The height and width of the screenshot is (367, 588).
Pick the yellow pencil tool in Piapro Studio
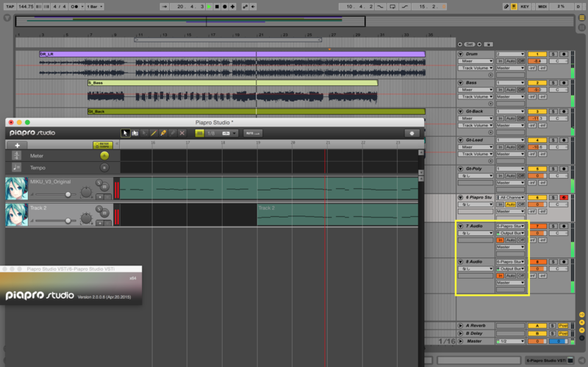pyautogui.click(x=163, y=133)
